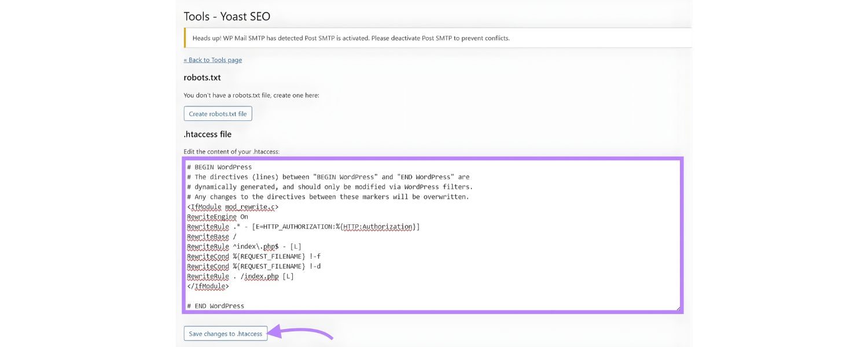Open the "Back to Tools page" link
Image resolution: width=868 pixels, height=347 pixels.
212,60
